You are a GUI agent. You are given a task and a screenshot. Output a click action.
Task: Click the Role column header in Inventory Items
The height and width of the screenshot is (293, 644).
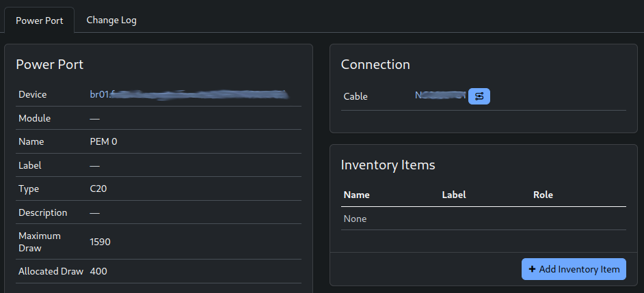point(543,195)
